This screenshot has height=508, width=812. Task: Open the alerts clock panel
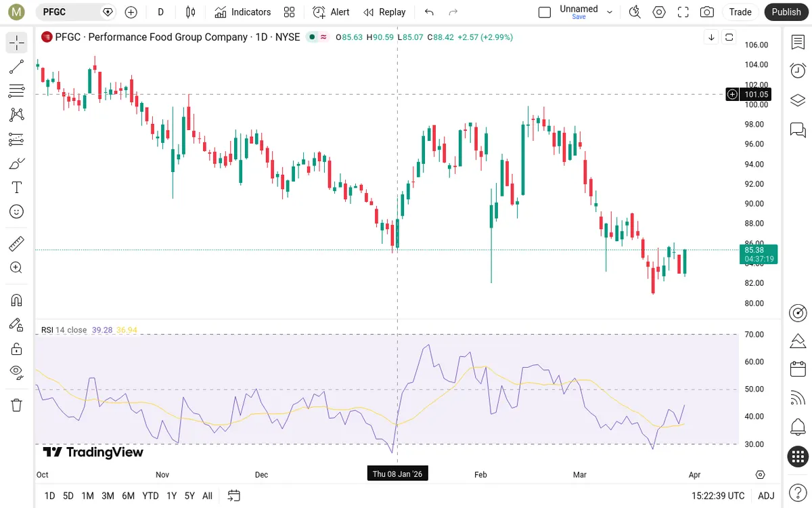coord(798,70)
